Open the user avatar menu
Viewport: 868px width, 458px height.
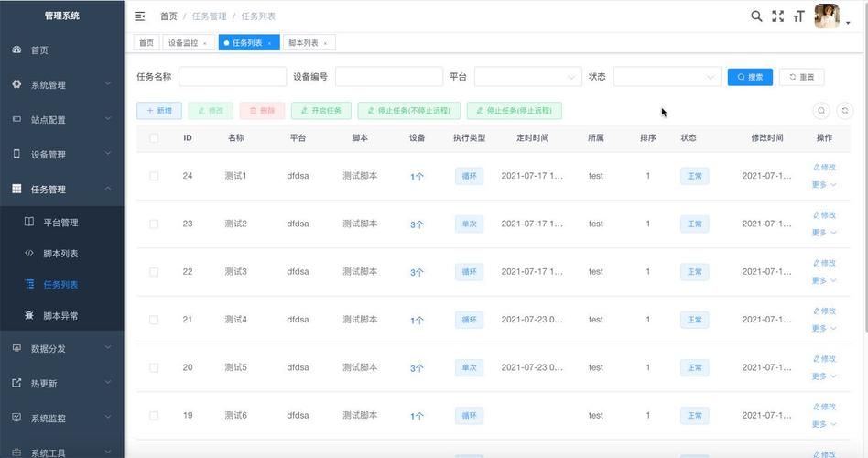pyautogui.click(x=827, y=16)
